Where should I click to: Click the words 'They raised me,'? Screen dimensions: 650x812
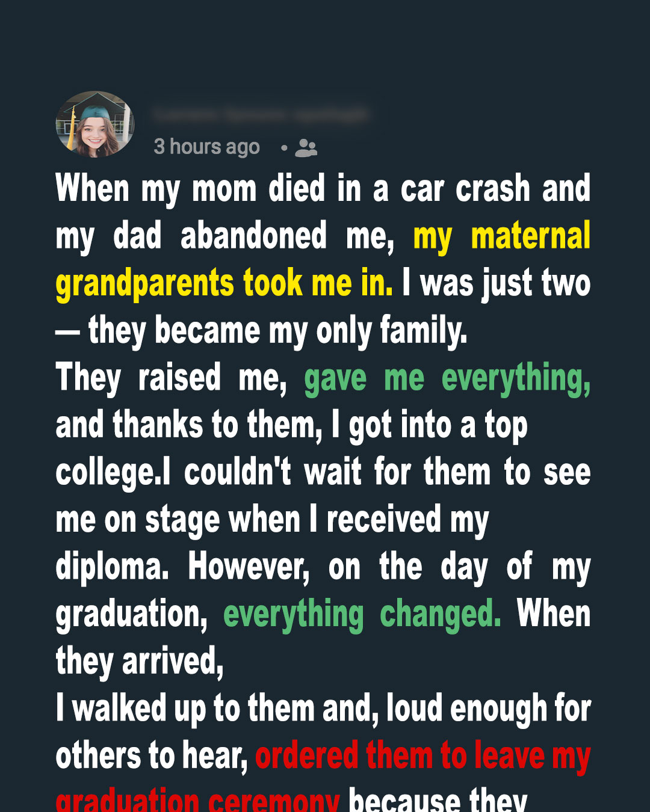pyautogui.click(x=172, y=378)
